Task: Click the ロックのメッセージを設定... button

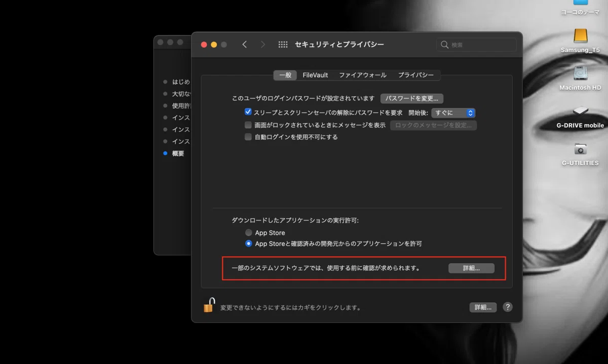Action: coord(433,125)
